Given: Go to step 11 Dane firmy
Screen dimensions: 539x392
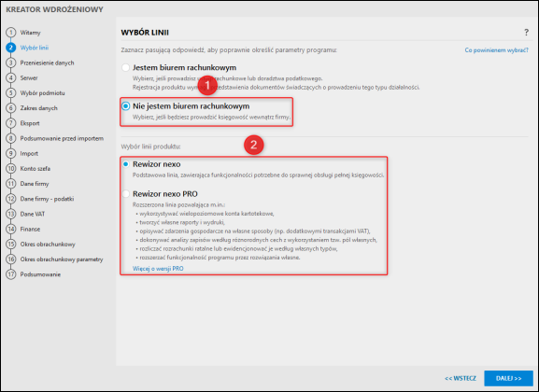Looking at the screenshot, I should [27, 184].
